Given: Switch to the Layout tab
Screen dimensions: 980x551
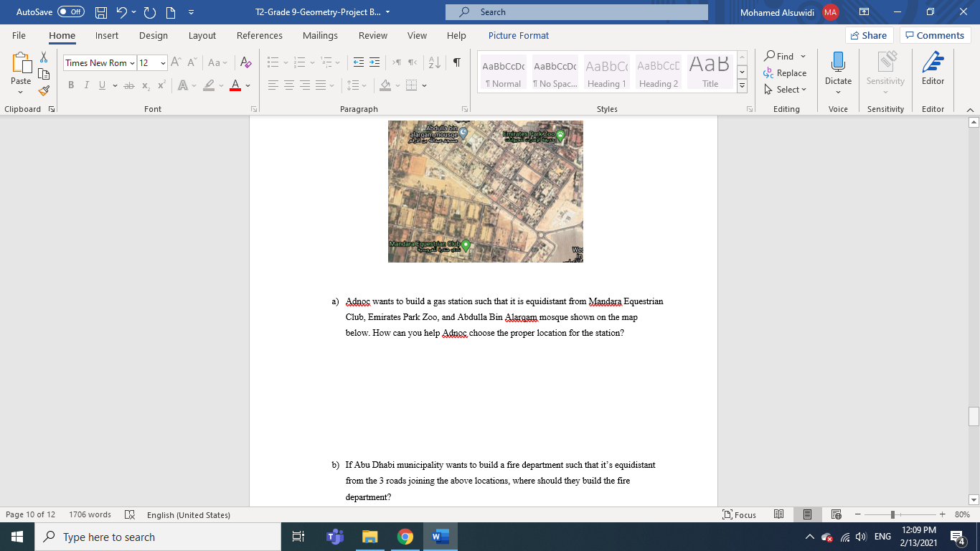Looking at the screenshot, I should tap(202, 35).
